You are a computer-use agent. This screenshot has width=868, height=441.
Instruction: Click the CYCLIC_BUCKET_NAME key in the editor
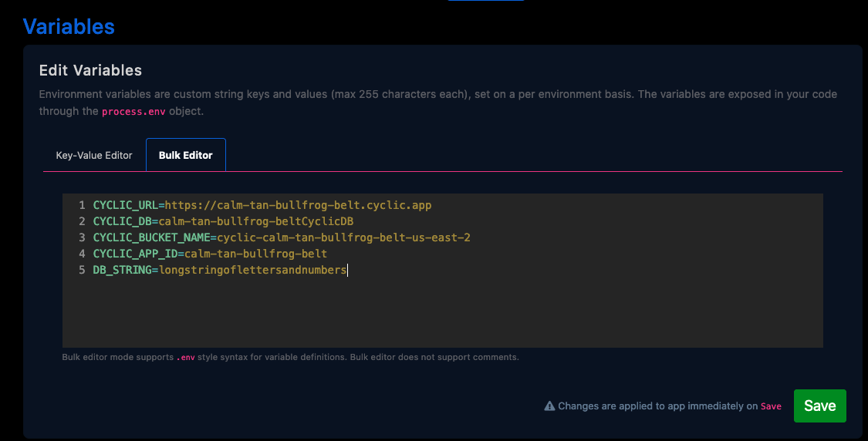(151, 237)
